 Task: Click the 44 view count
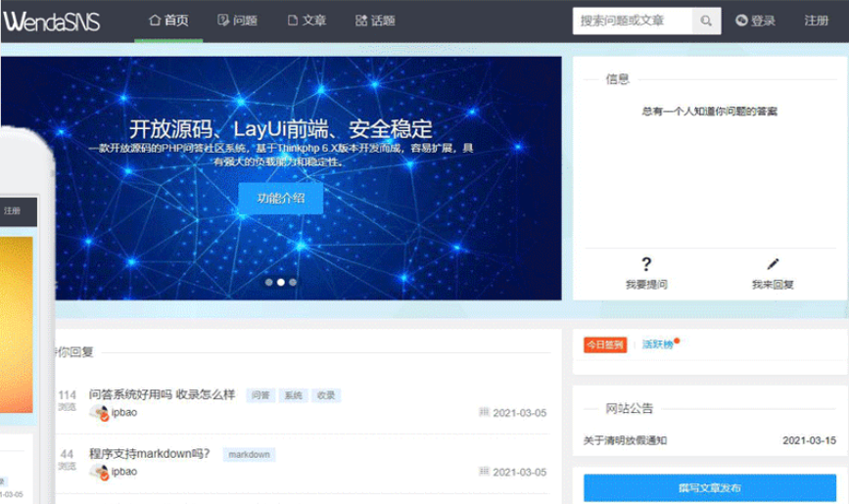click(68, 454)
